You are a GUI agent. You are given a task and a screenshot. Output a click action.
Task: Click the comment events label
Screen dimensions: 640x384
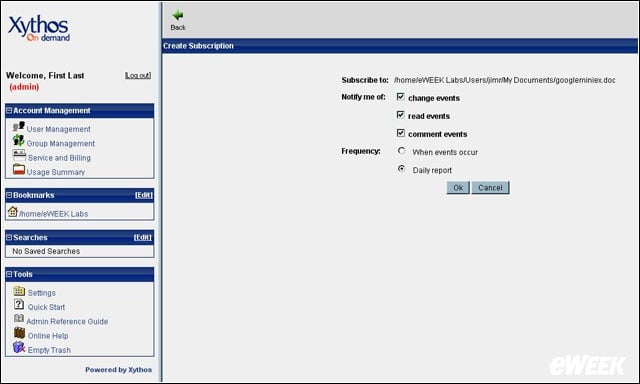coord(438,134)
